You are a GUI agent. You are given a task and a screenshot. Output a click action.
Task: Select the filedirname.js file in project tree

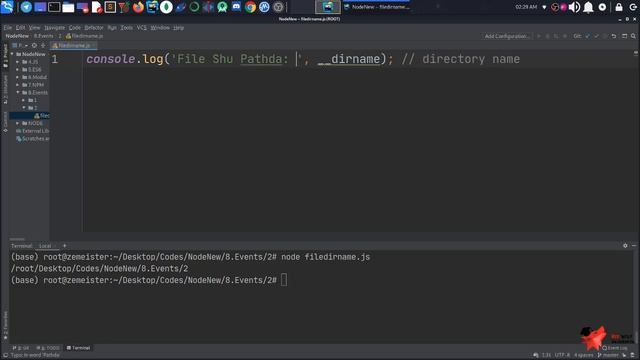click(x=42, y=116)
